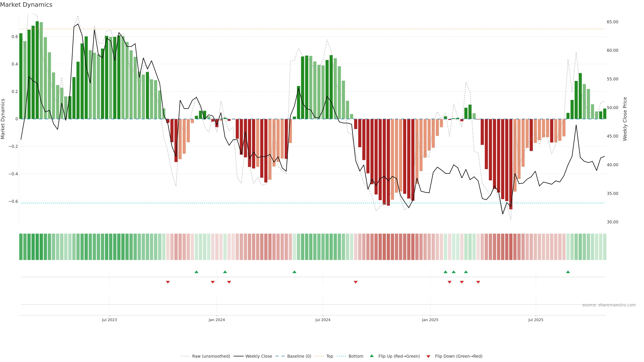The image size is (644, 362).
Task: Click red triangle icon in the legend
Action: (x=428, y=356)
